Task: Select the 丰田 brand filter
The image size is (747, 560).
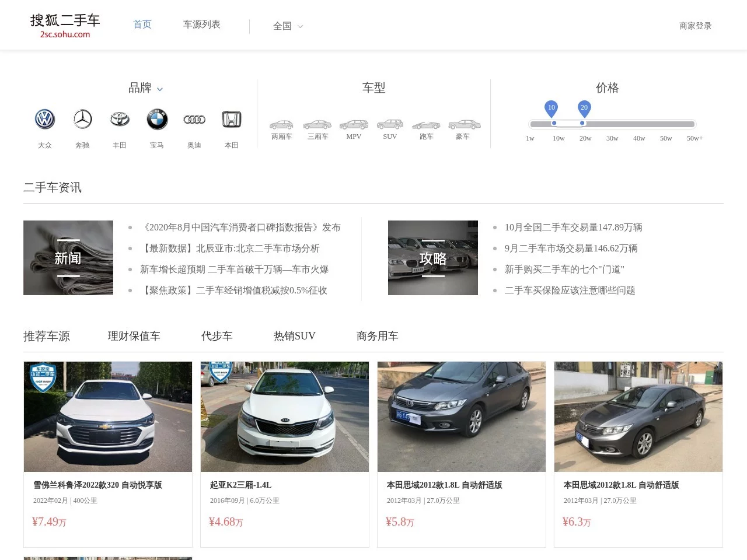Action: (x=120, y=119)
